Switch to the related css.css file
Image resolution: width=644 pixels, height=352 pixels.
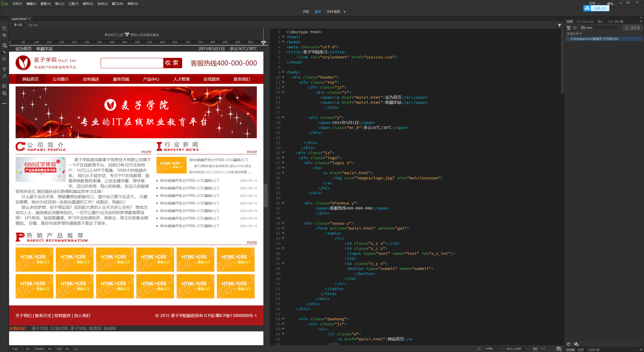(x=33, y=25)
